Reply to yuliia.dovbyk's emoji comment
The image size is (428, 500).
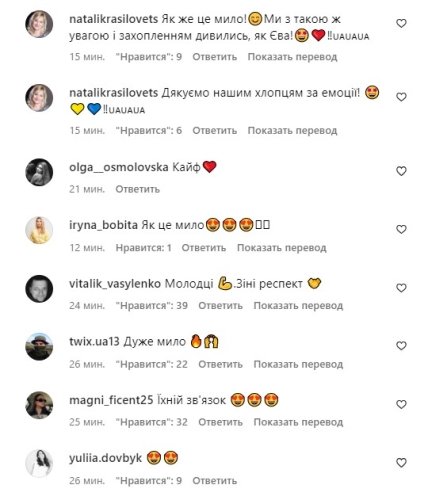[215, 481]
